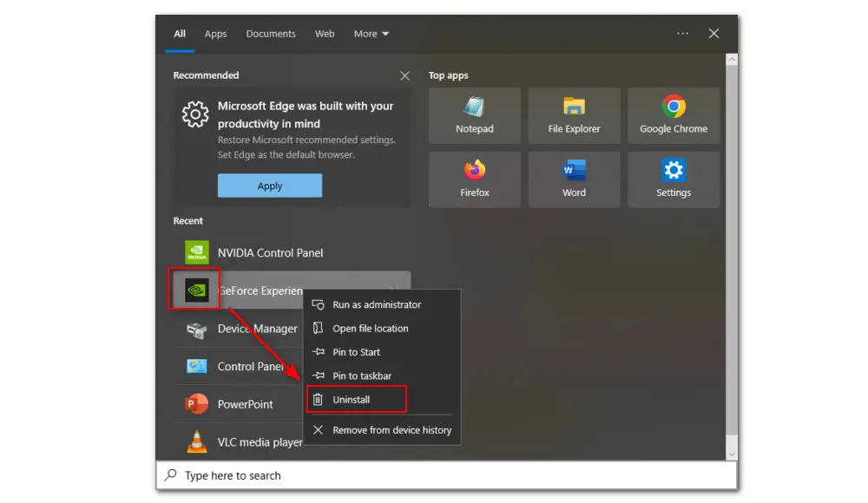Open Google Chrome tile
The width and height of the screenshot is (868, 503).
point(674,115)
